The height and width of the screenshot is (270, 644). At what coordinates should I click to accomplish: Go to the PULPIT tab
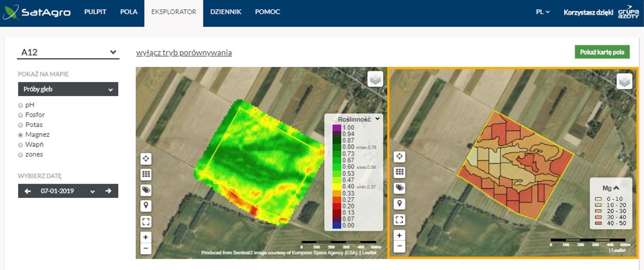(95, 12)
